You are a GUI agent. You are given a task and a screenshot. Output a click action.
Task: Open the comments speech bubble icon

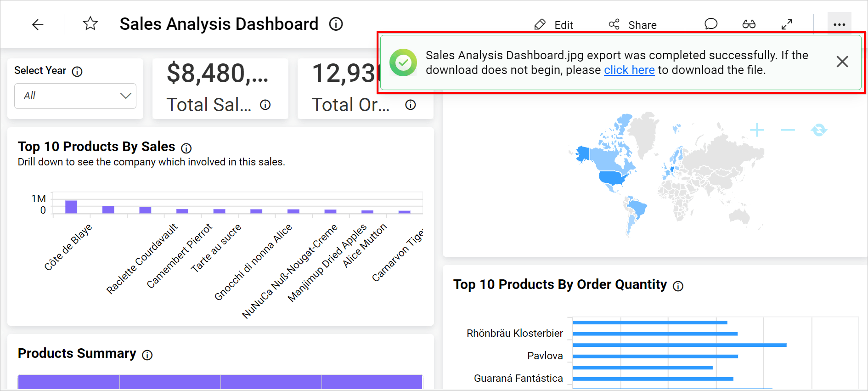pos(711,24)
